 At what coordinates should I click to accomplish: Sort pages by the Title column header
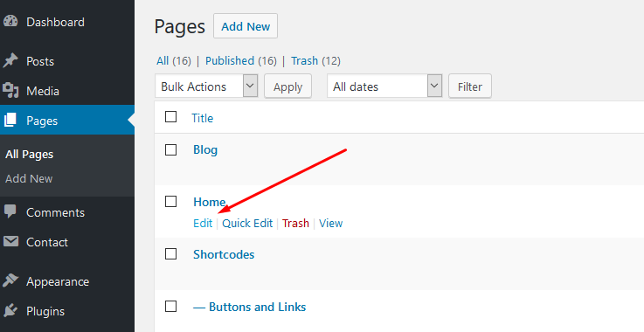pyautogui.click(x=203, y=118)
